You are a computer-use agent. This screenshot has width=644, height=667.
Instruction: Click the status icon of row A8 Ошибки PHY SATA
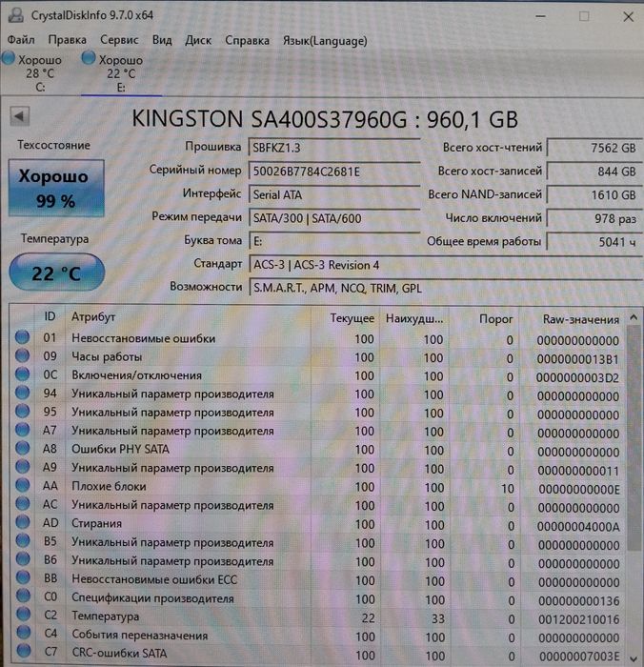click(x=23, y=448)
